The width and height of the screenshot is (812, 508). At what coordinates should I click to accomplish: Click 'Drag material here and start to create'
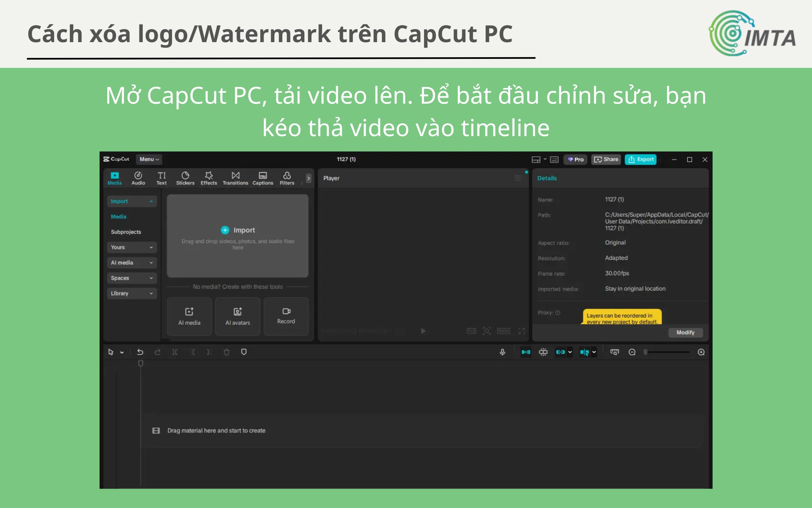(x=216, y=430)
